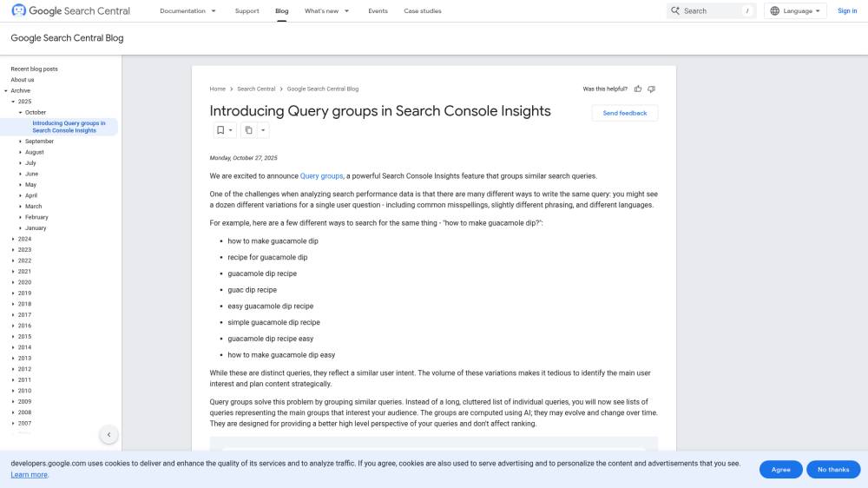The height and width of the screenshot is (488, 868).
Task: Open Google Search Central Blog breadcrumb
Action: pyautogui.click(x=323, y=89)
